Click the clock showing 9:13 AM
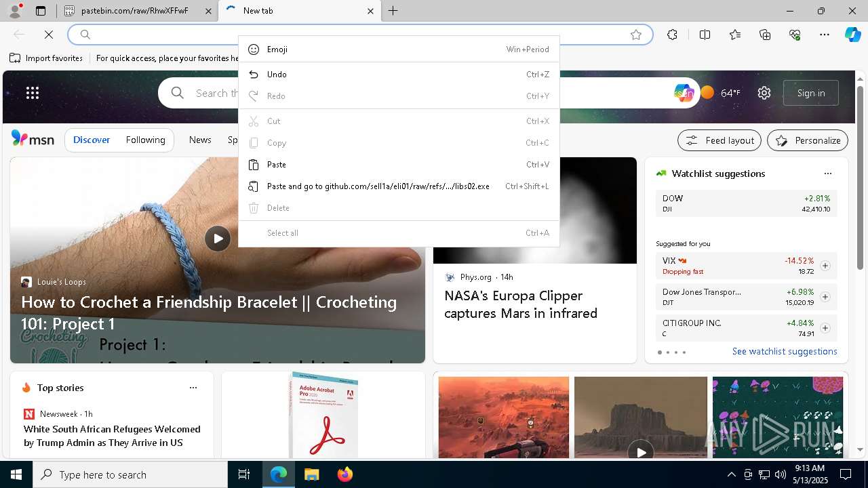 click(x=810, y=474)
